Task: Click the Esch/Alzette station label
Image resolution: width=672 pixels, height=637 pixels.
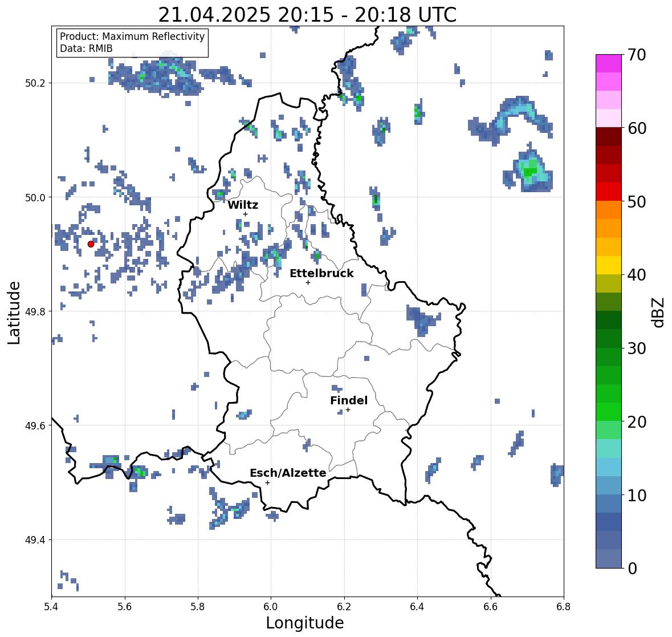Action: (288, 473)
